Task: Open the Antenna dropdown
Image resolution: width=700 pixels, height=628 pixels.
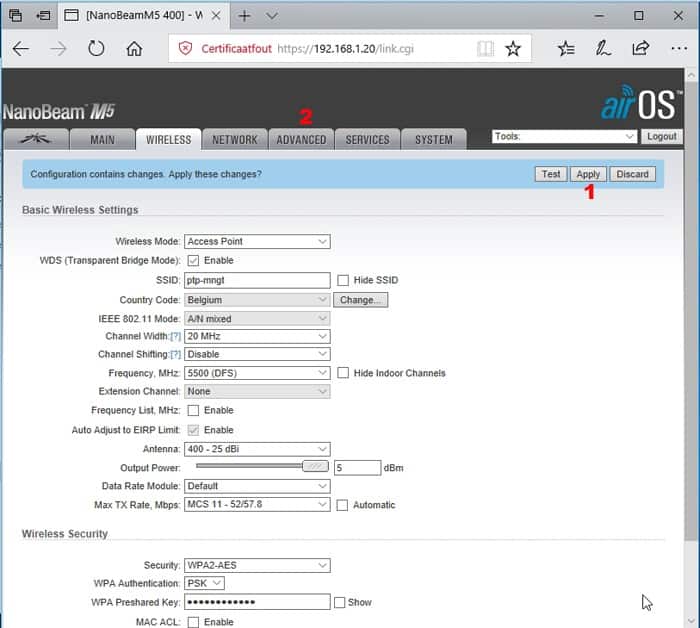Action: 257,449
